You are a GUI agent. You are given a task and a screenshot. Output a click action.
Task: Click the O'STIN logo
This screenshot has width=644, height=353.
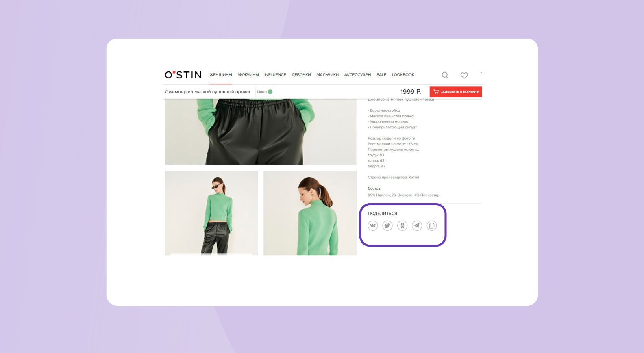pyautogui.click(x=183, y=75)
